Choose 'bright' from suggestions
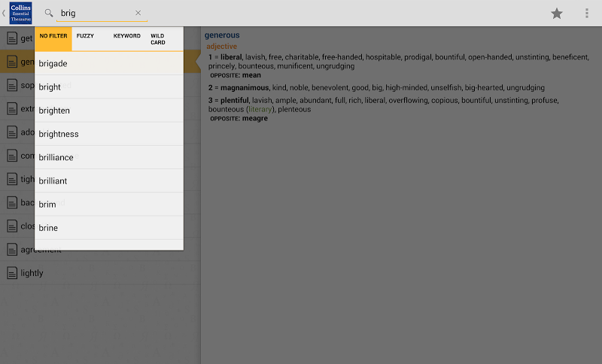 [109, 87]
